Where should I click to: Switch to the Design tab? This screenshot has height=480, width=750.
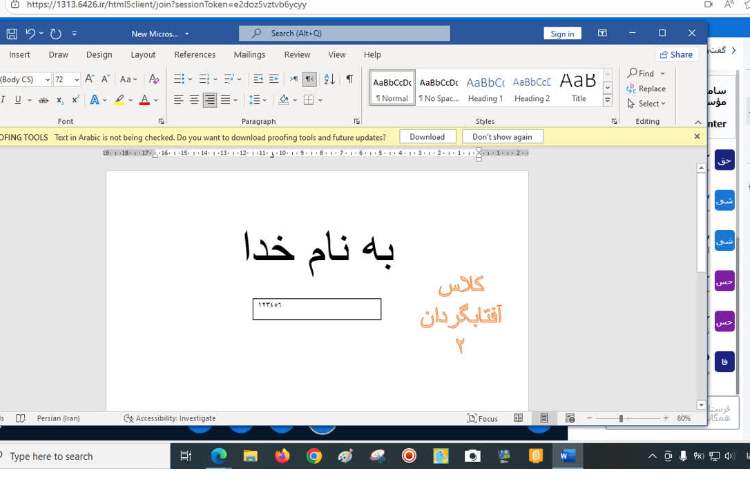(x=99, y=55)
